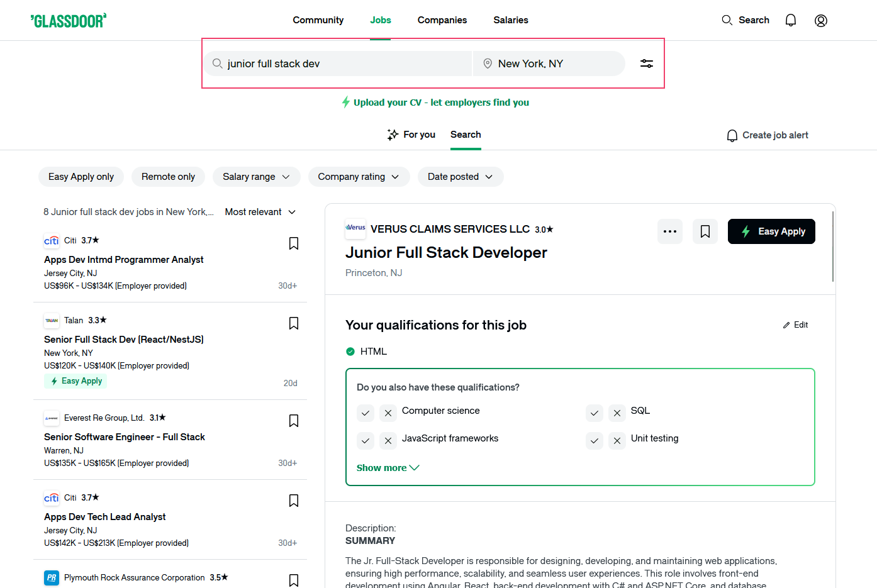Open the Community menu
The image size is (877, 588).
pyautogui.click(x=318, y=20)
